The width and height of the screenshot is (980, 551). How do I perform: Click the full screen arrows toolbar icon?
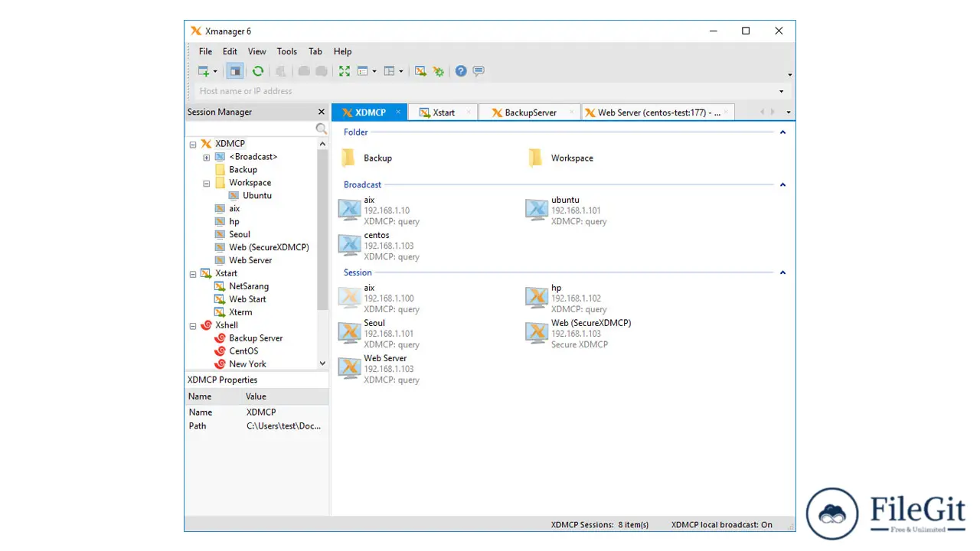[x=345, y=71]
